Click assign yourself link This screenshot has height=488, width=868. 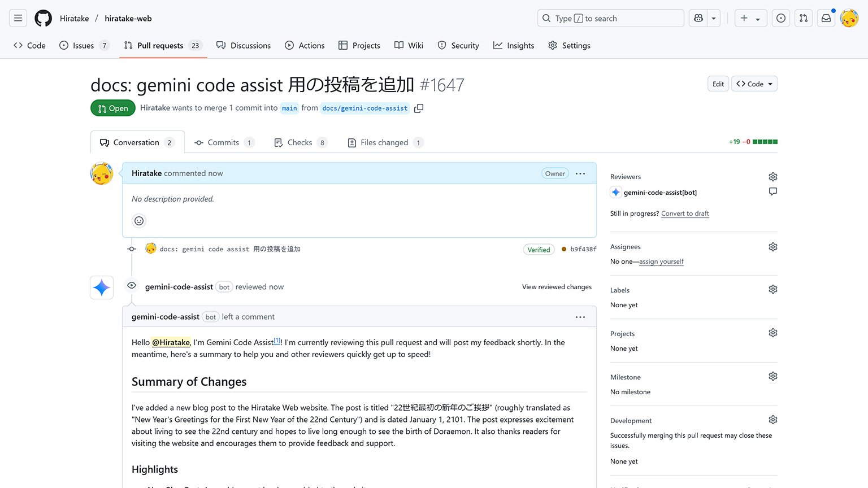[661, 262]
